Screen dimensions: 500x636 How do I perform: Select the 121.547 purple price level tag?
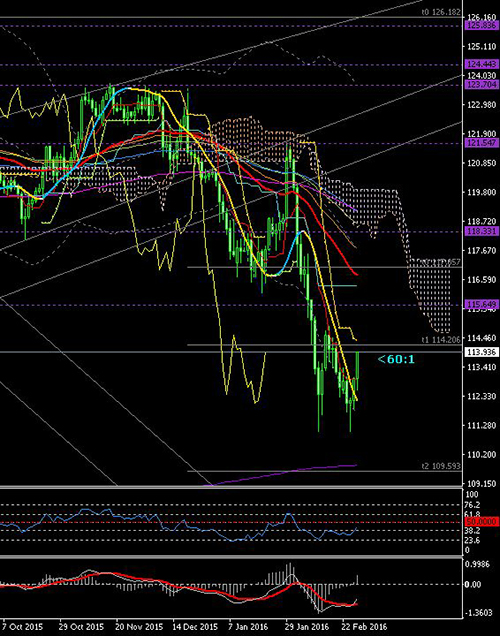pos(482,143)
